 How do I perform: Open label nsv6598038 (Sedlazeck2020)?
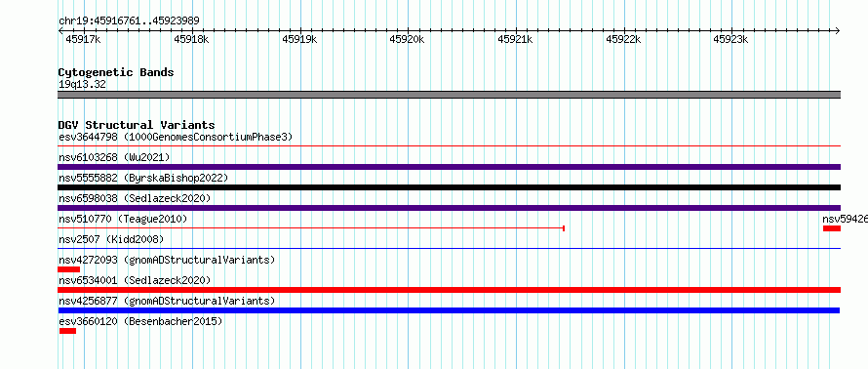pyautogui.click(x=135, y=198)
